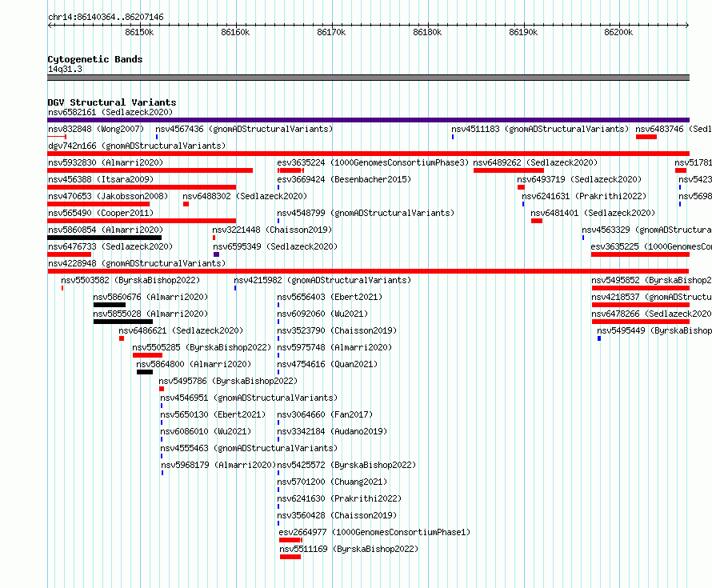Open nsv3560428 (Chaisson2019) variant
Image resolution: width=712 pixels, height=588 pixels.
pyautogui.click(x=337, y=515)
